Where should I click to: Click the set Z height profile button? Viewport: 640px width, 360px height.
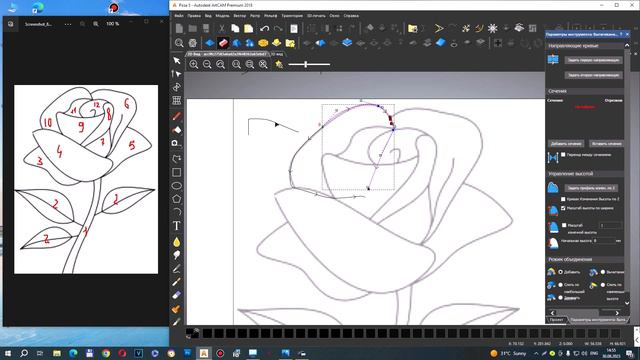pos(591,188)
